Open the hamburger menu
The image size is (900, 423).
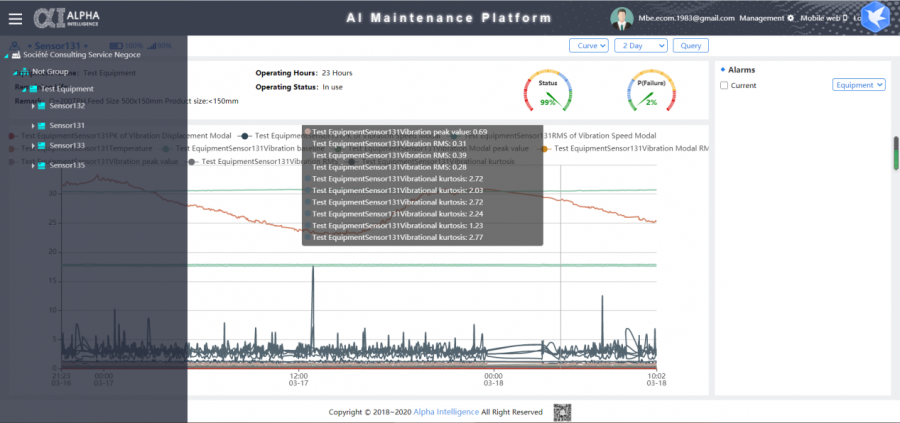(x=14, y=18)
